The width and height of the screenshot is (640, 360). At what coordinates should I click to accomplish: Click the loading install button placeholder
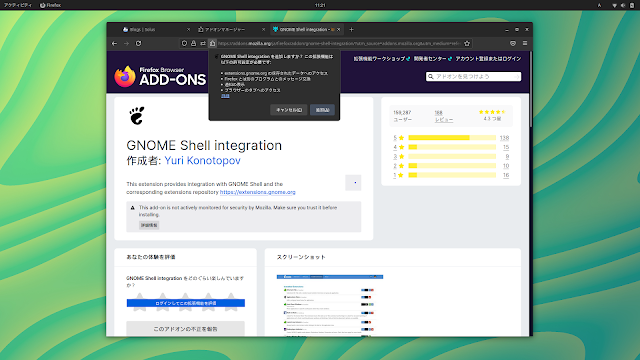click(353, 182)
